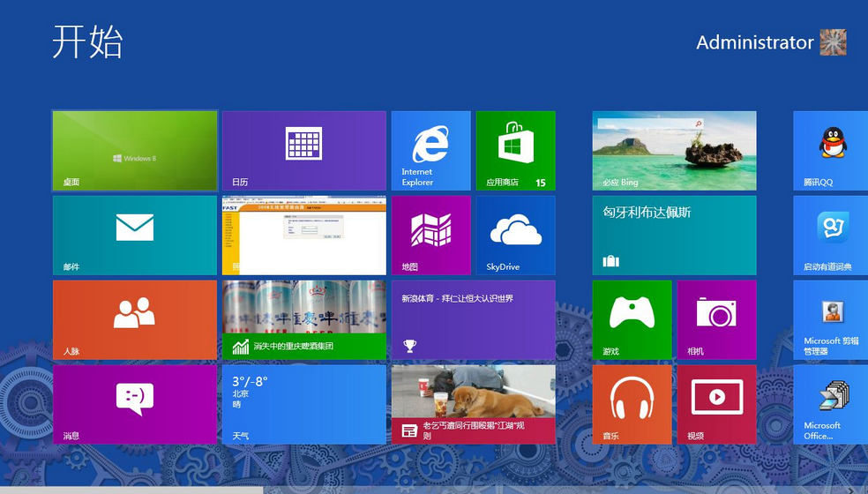Open the Photos tile showing a webpage screenshot
The width and height of the screenshot is (868, 494).
tap(304, 236)
